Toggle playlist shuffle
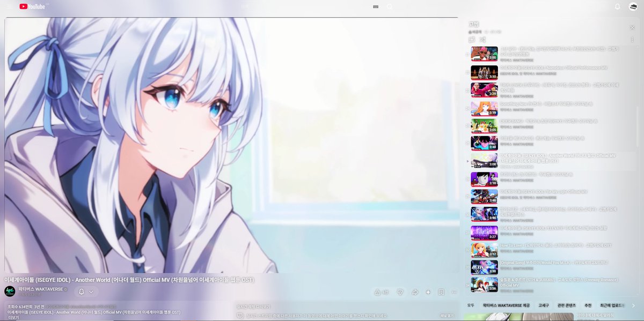 (x=482, y=40)
